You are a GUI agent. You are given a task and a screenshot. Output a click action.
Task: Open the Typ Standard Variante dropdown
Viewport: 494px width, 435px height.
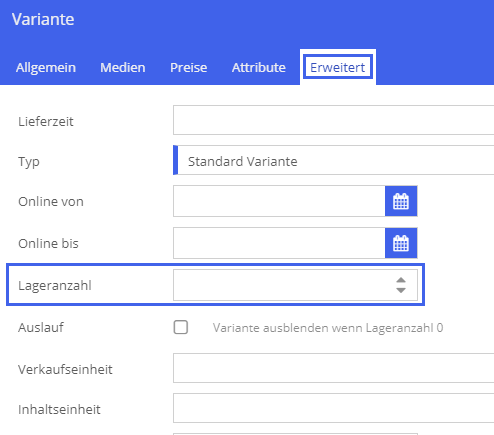pos(333,161)
